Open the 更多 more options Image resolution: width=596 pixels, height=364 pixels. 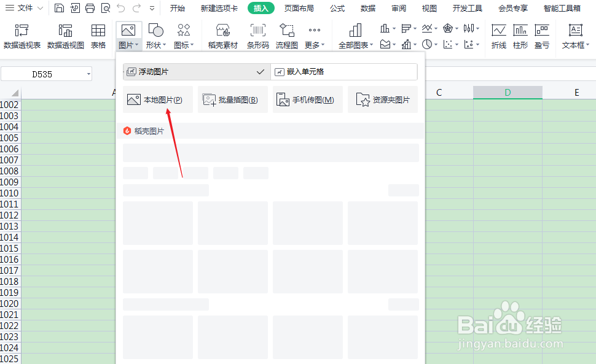pos(315,36)
